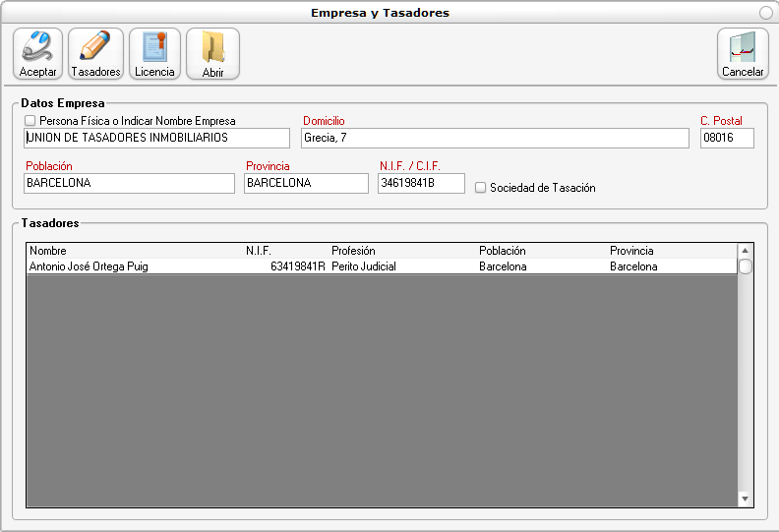The height and width of the screenshot is (532, 779).
Task: Click the table scrollbar up arrow
Action: [745, 251]
